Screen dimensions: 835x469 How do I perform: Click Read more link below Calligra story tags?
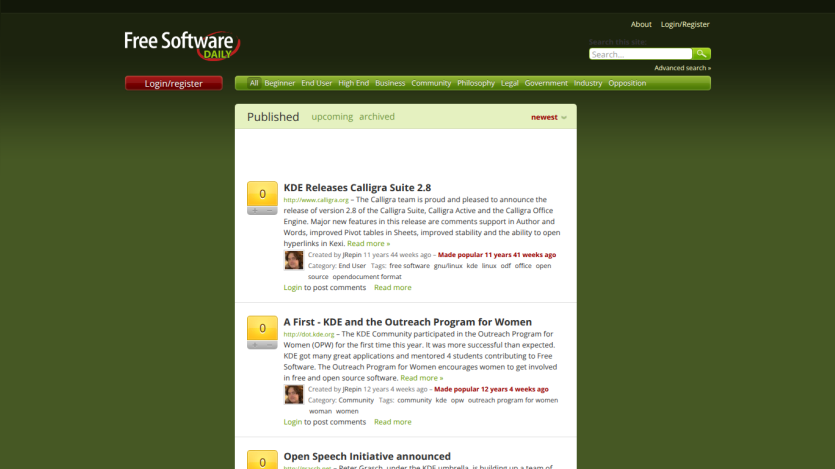tap(392, 287)
